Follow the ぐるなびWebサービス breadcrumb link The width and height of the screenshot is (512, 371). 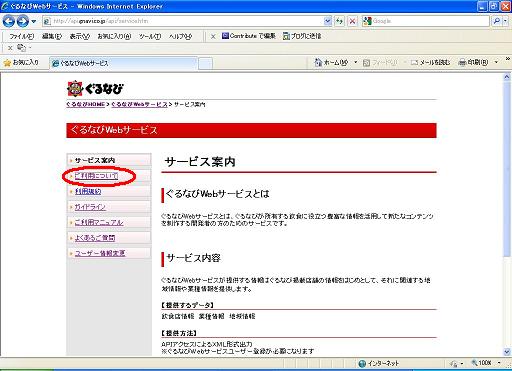pyautogui.click(x=139, y=104)
